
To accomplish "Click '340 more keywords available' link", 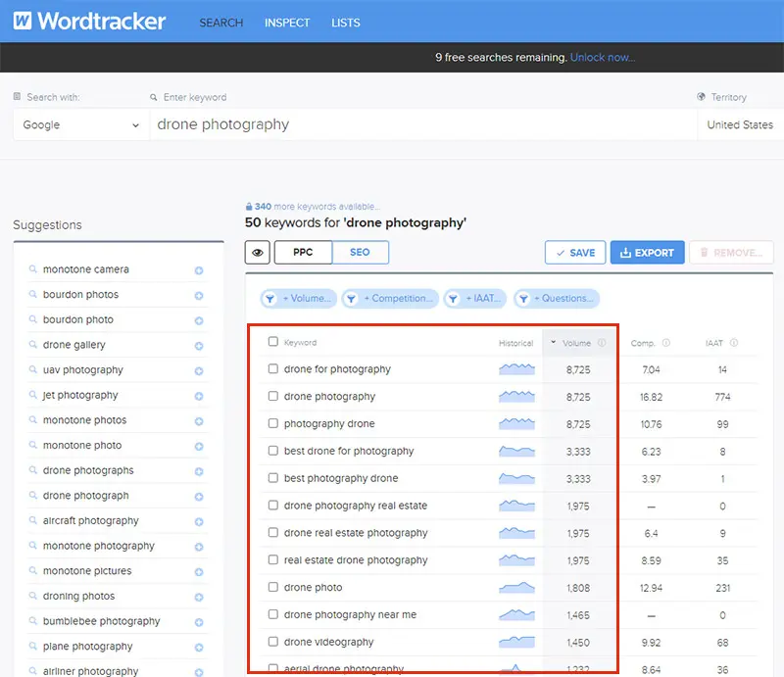I will point(313,207).
